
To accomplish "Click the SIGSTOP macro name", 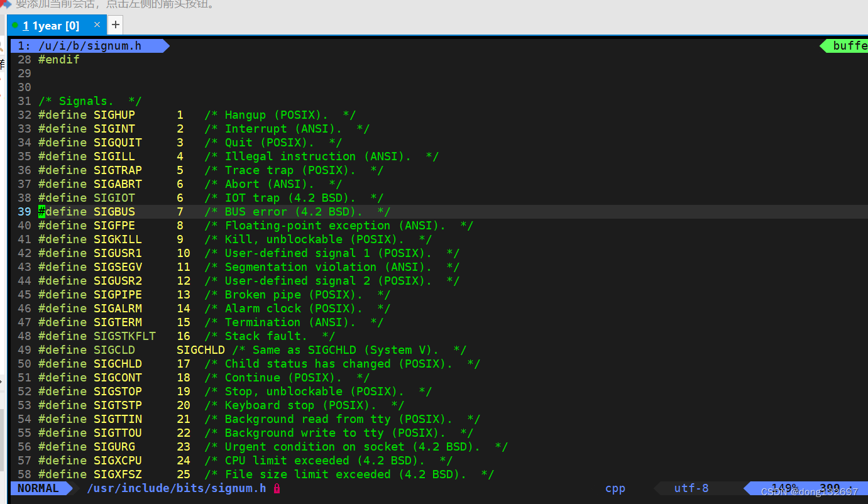I will [118, 392].
